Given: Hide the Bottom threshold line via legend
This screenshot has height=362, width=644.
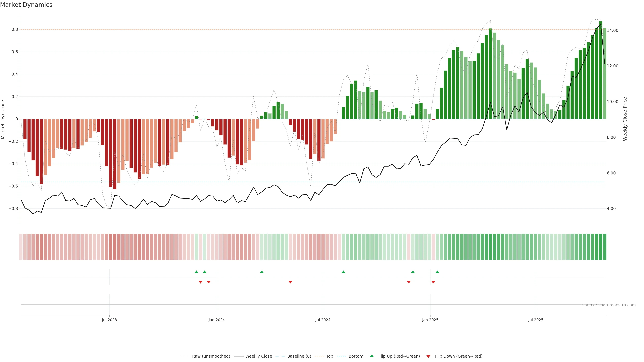Looking at the screenshot, I should click(356, 356).
